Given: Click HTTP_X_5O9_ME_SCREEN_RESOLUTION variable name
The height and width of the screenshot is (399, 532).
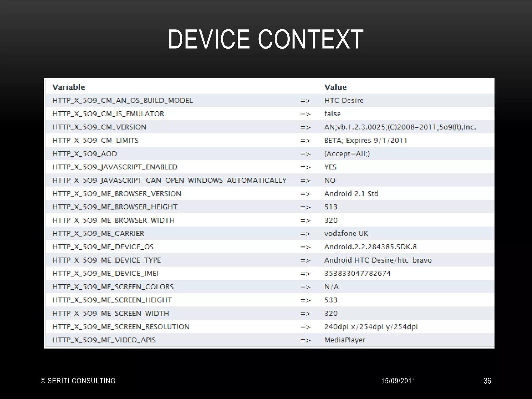Looking at the screenshot, I should tap(121, 327).
